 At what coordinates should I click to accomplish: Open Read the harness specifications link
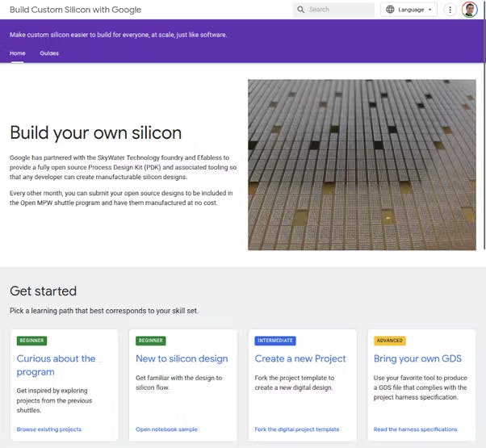click(415, 429)
